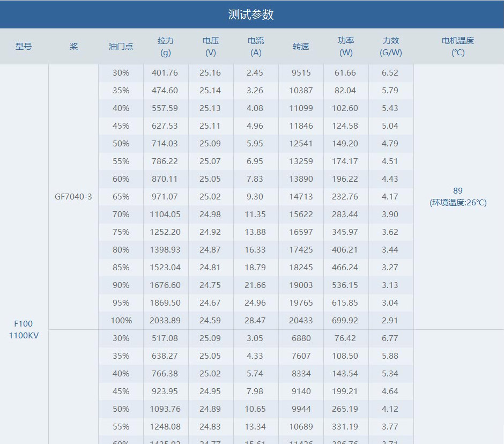
Task: Click the power value 149.20
Action: (345, 143)
